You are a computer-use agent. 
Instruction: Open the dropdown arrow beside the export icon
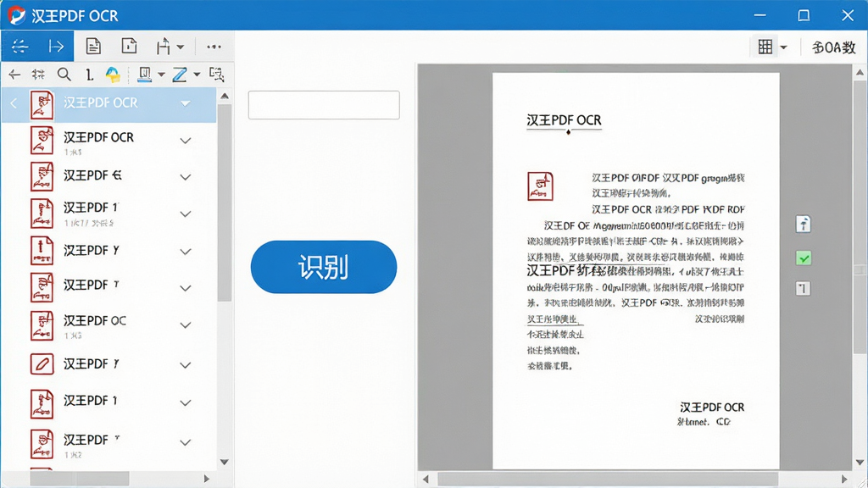coord(181,47)
